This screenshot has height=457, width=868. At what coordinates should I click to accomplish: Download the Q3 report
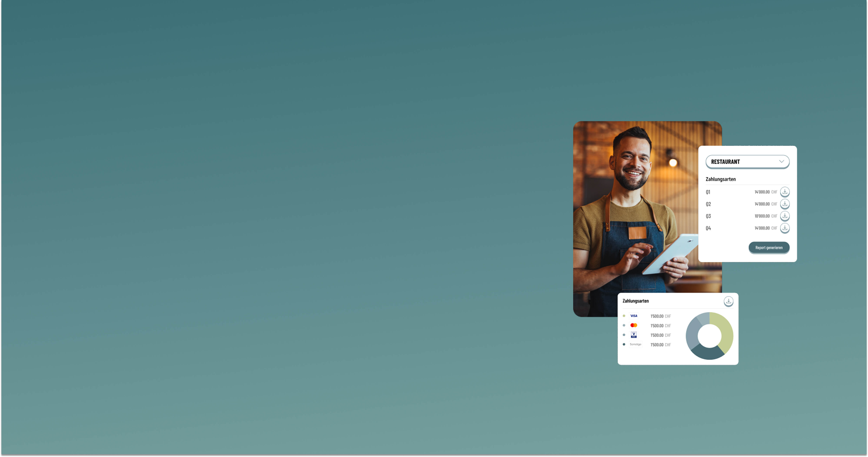785,216
